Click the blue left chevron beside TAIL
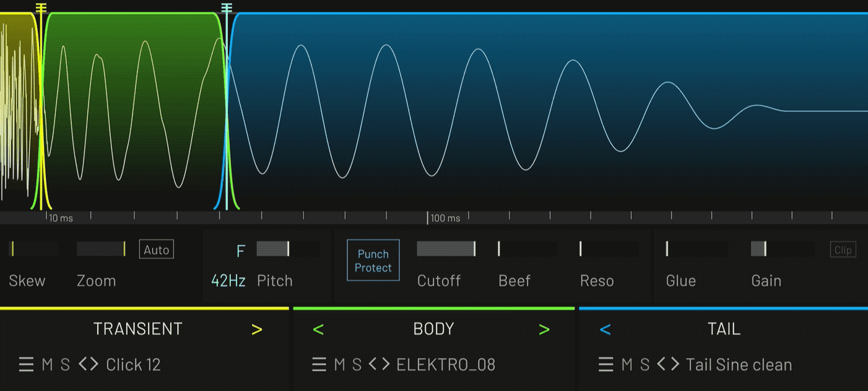868x391 pixels. (x=605, y=329)
